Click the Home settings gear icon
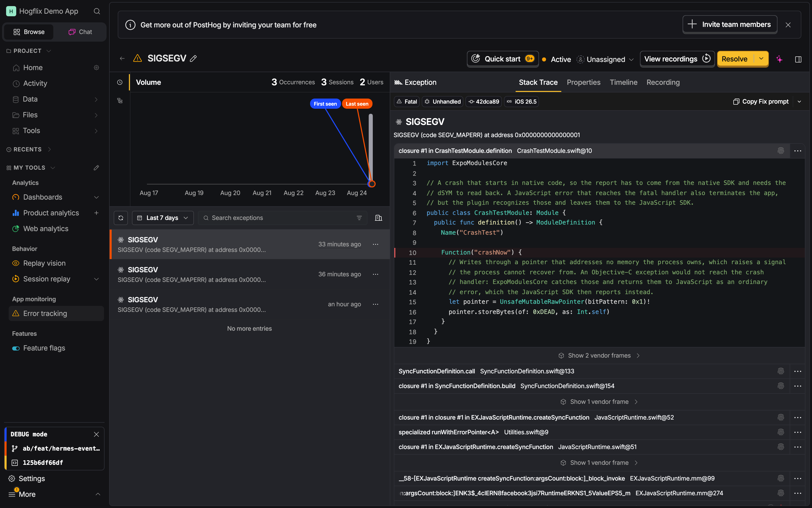Image resolution: width=812 pixels, height=508 pixels. [96, 68]
